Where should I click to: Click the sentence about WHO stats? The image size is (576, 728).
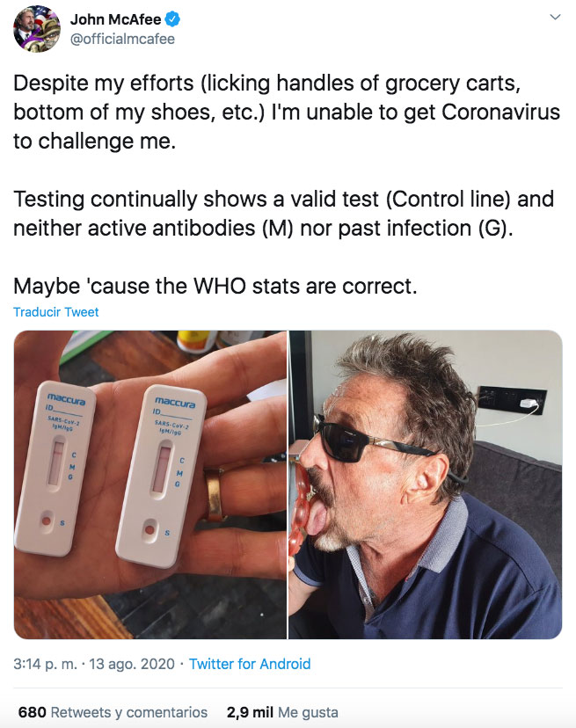click(215, 286)
